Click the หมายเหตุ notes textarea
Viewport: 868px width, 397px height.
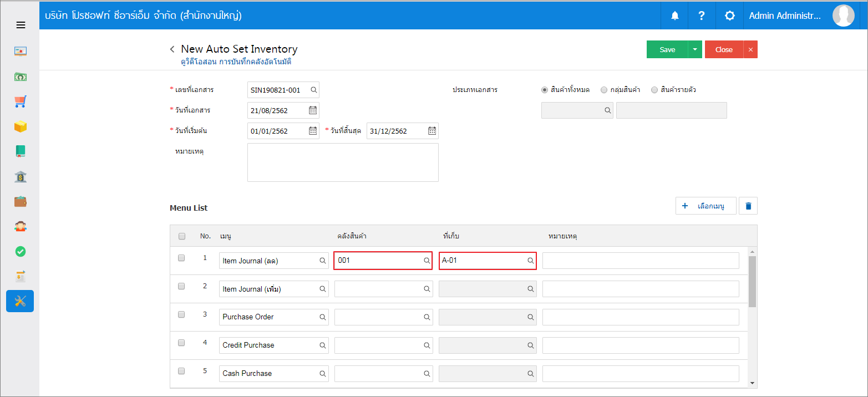[343, 162]
